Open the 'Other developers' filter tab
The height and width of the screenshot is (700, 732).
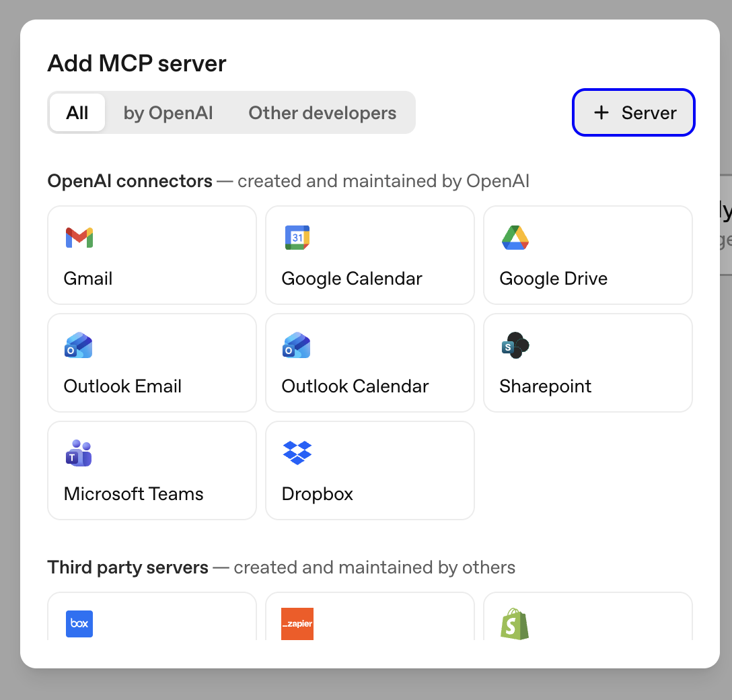[322, 112]
